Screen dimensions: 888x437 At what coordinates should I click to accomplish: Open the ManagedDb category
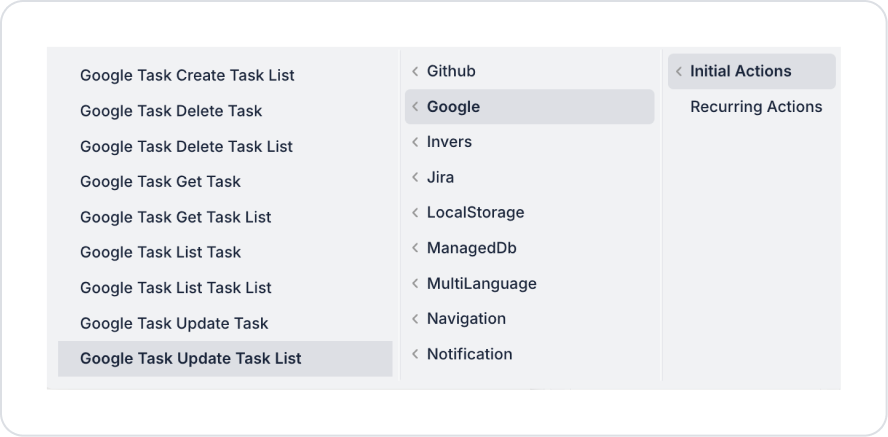(x=471, y=248)
